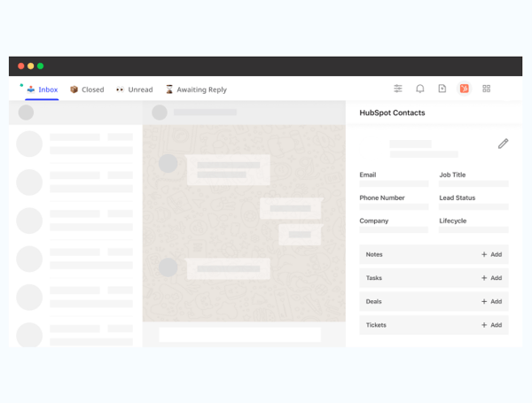
Task: Expand the Tasks section
Action: click(375, 278)
